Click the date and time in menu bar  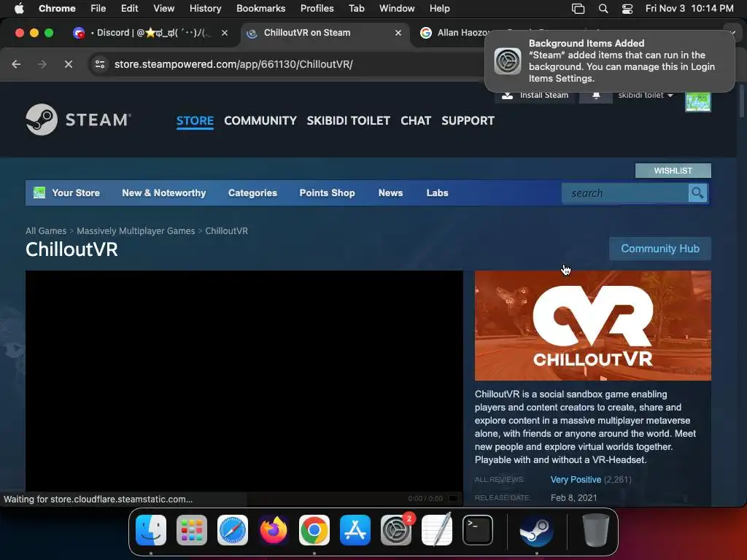click(x=689, y=8)
